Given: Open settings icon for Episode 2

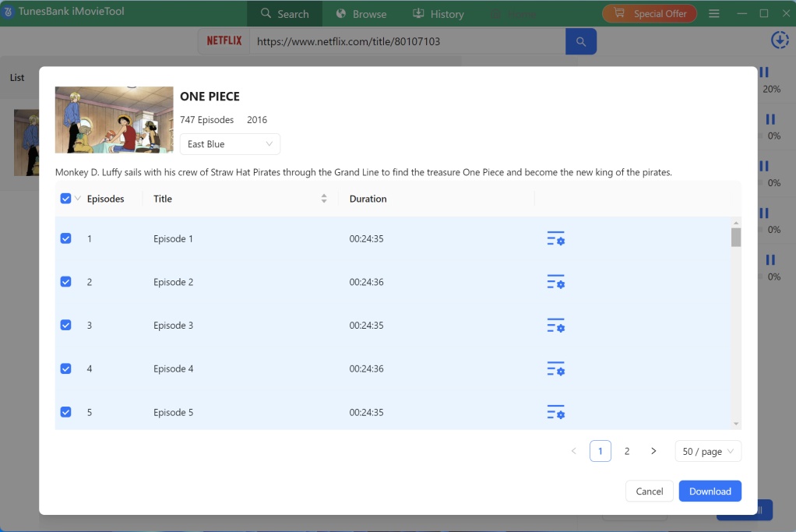Looking at the screenshot, I should (x=555, y=282).
